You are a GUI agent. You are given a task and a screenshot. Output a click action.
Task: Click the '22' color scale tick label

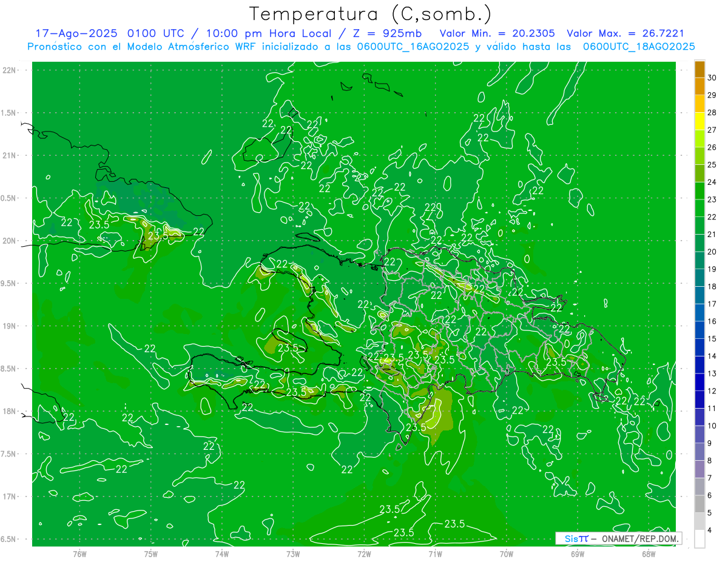712,217
